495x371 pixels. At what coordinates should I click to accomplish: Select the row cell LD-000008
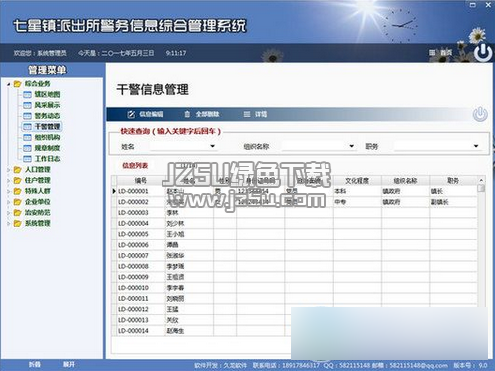coord(141,266)
